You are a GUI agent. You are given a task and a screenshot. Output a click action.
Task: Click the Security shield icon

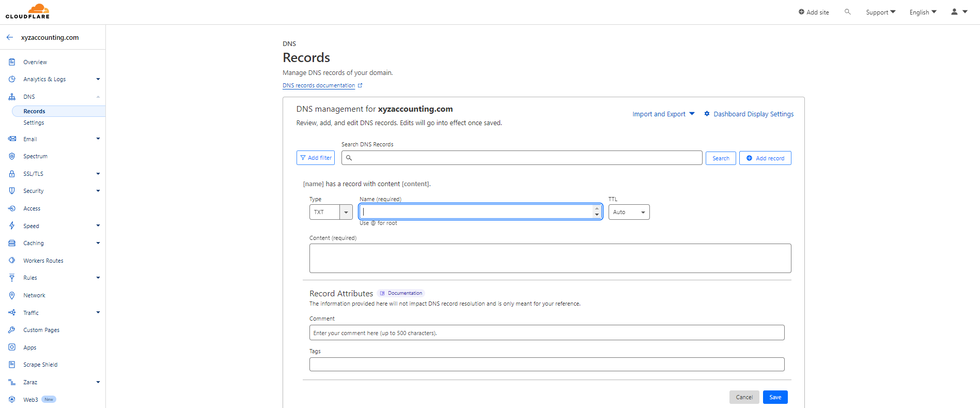click(12, 191)
